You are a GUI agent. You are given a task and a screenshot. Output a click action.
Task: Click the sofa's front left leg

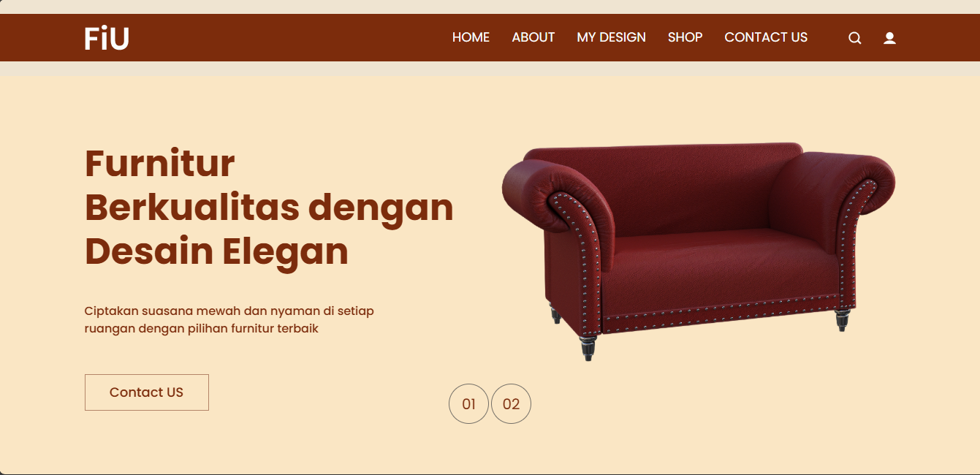point(588,348)
